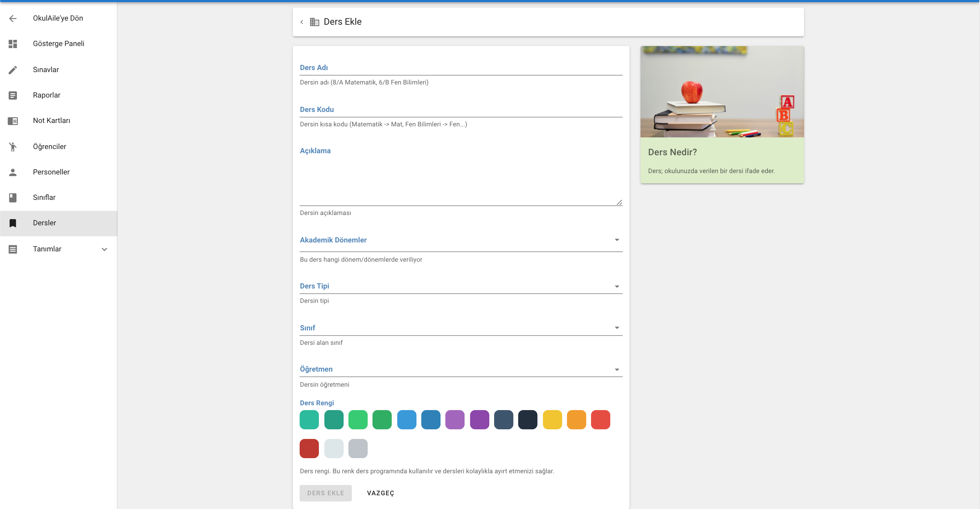The width and height of the screenshot is (980, 509).
Task: Click the Raporlar document icon
Action: click(13, 95)
